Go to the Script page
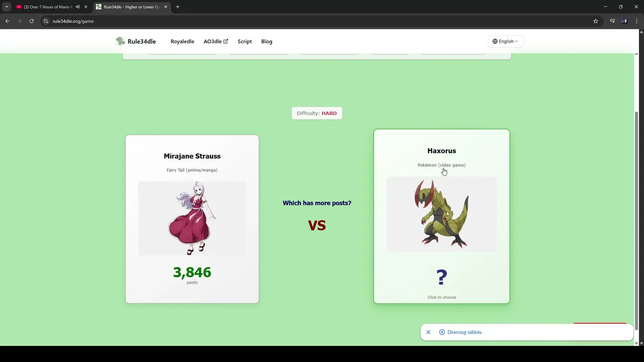This screenshot has height=362, width=644. click(245, 41)
